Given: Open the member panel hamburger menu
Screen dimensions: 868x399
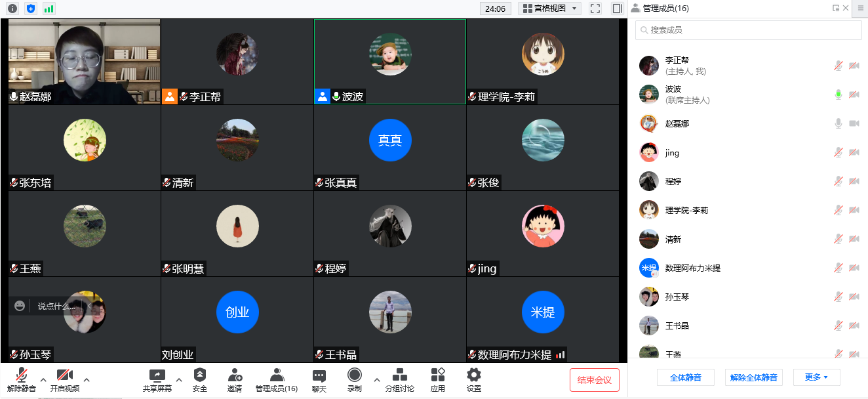Looking at the screenshot, I should coord(861,9).
